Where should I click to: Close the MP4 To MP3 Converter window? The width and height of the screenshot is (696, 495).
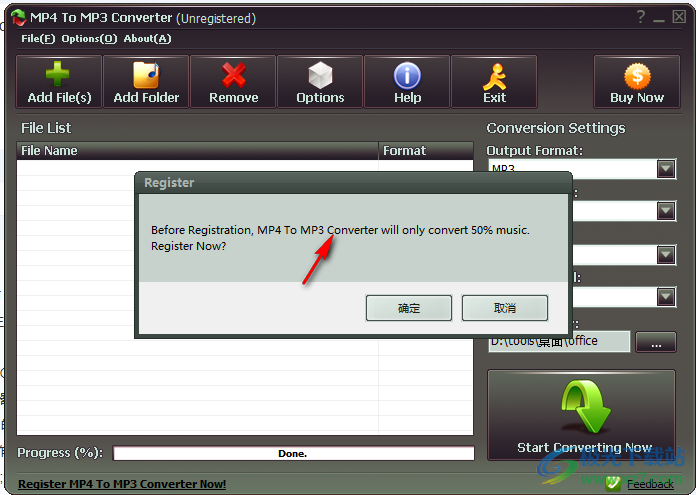point(679,17)
